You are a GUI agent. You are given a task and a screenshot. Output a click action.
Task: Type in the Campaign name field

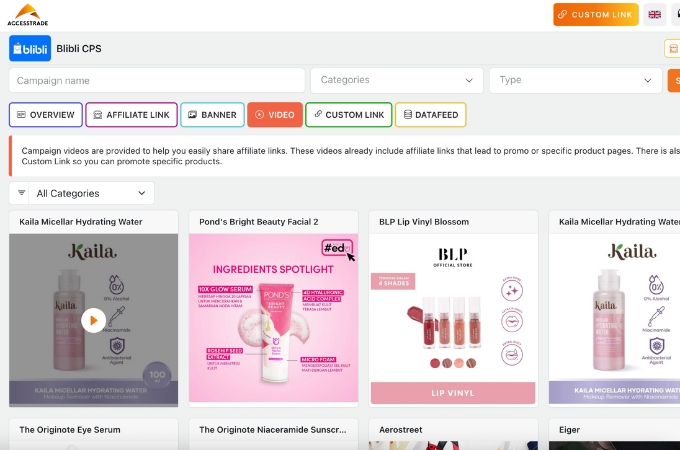(157, 80)
